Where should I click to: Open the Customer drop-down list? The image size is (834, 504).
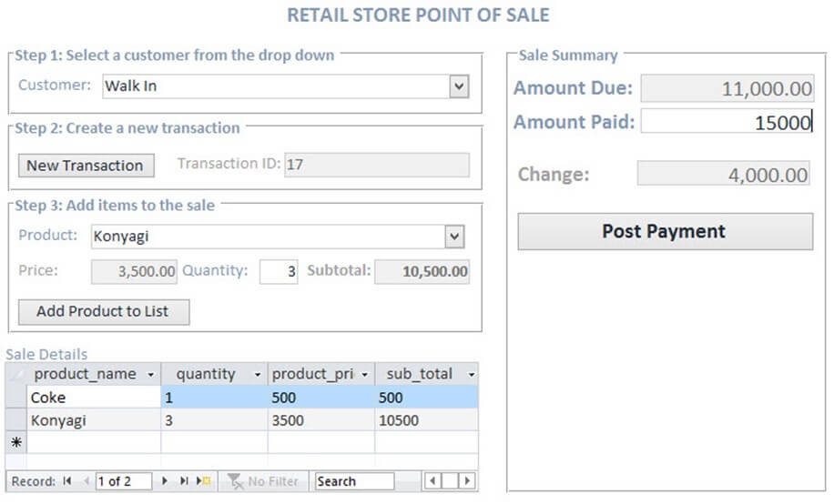tap(459, 86)
